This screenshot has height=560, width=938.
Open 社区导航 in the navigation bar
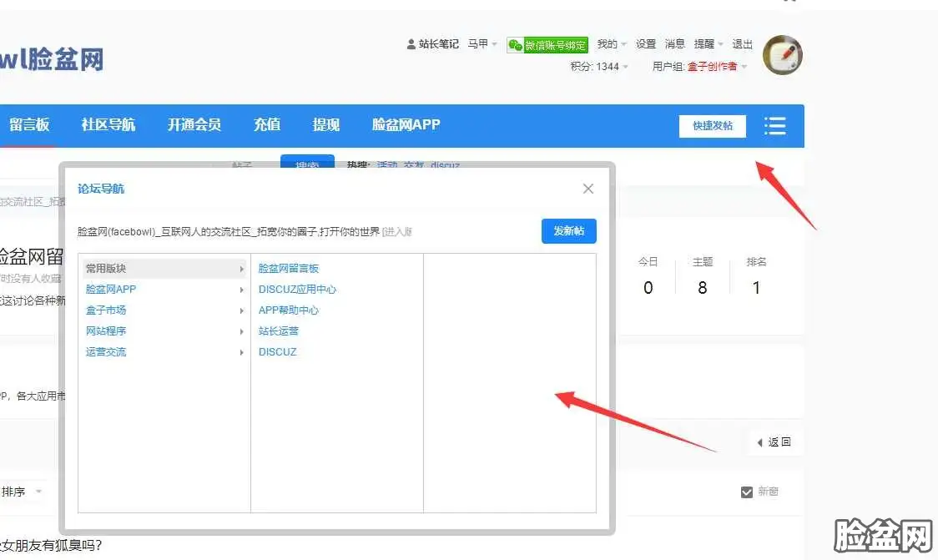(x=108, y=125)
